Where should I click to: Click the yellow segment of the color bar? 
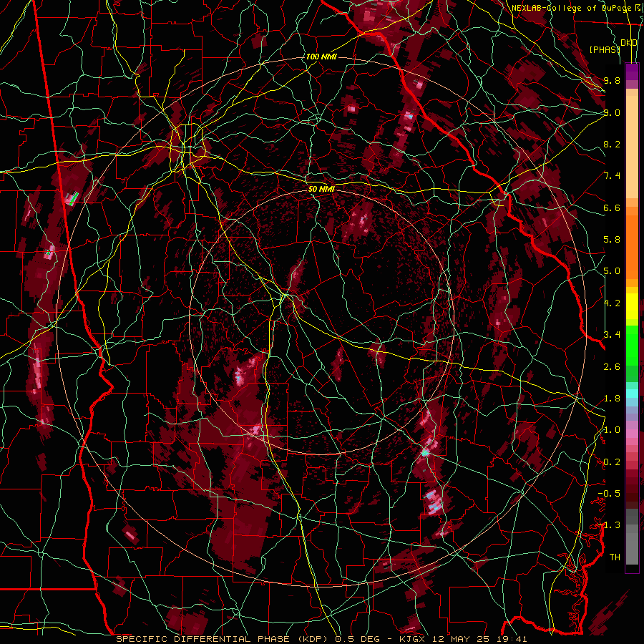point(632,306)
